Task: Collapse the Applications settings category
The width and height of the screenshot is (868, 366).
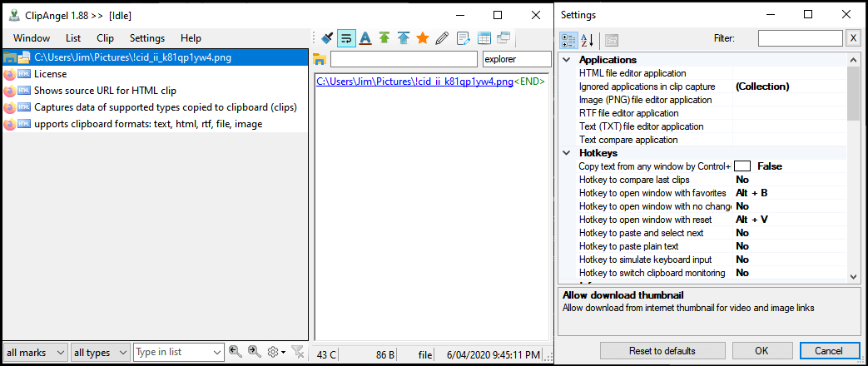Action: pyautogui.click(x=566, y=60)
